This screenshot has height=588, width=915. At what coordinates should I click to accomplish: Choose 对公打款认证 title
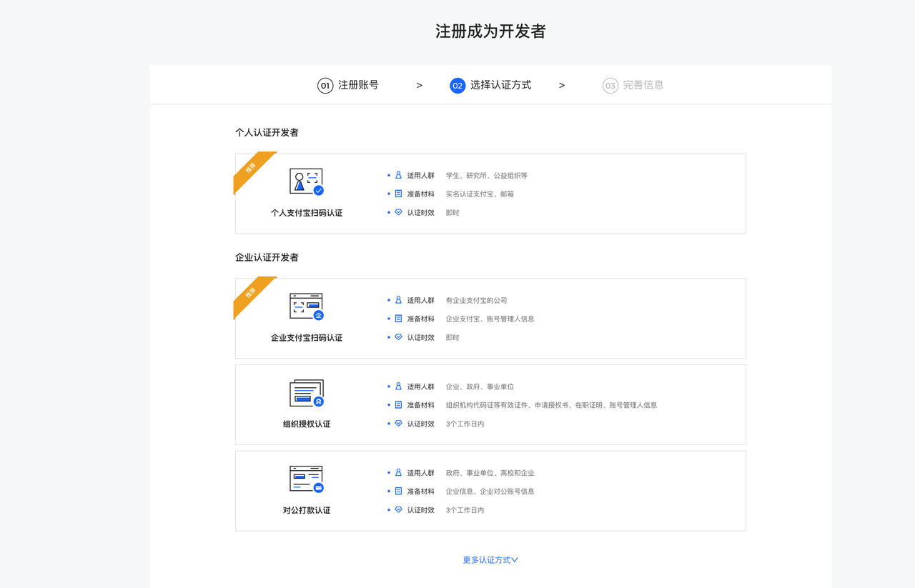point(307,511)
